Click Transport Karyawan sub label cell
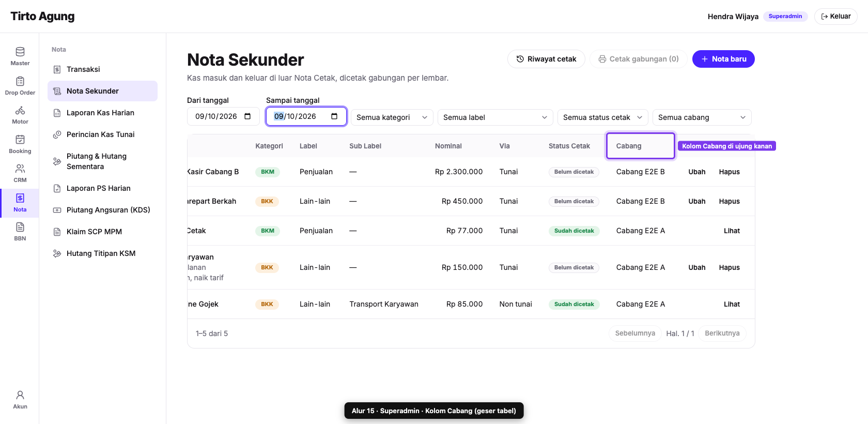Viewport: 868px width, 424px height. coord(384,304)
